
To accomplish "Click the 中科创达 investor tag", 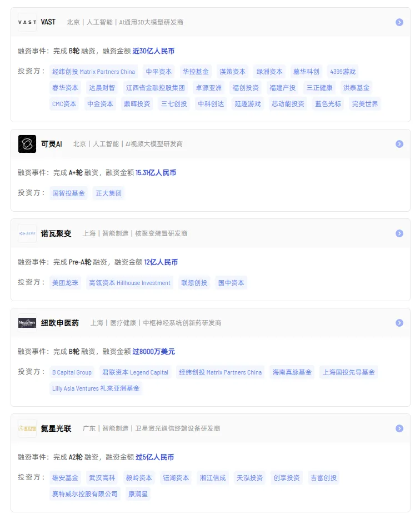I will pos(211,104).
